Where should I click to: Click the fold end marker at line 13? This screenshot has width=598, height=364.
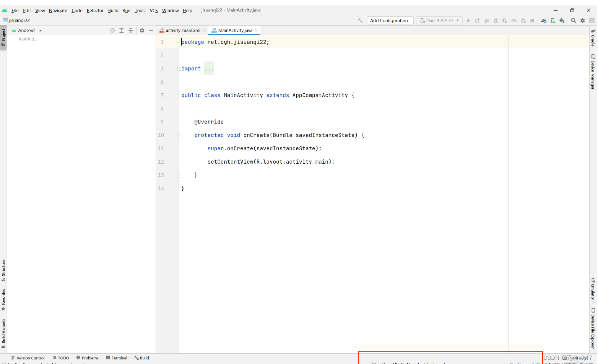tap(179, 175)
